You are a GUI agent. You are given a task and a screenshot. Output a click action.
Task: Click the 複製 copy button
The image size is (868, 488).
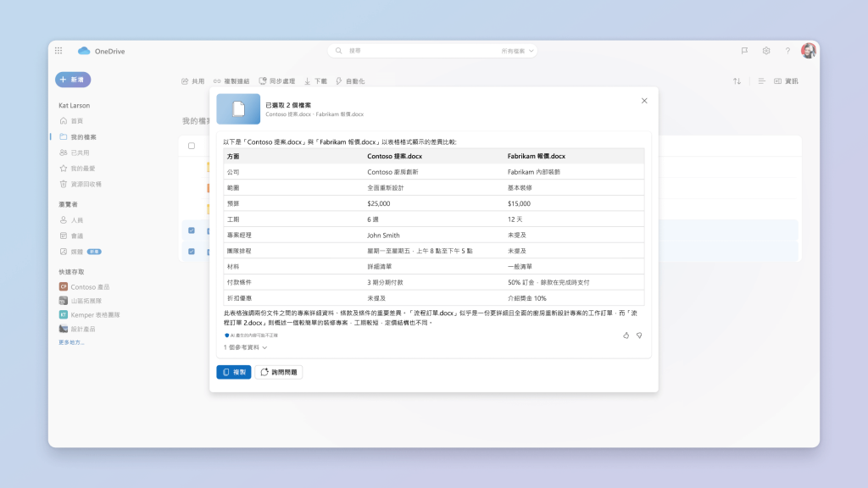pos(234,373)
